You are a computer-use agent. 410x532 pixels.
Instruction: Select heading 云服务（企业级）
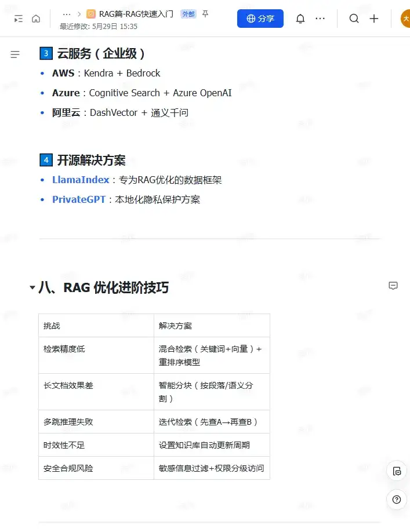pyautogui.click(x=101, y=54)
